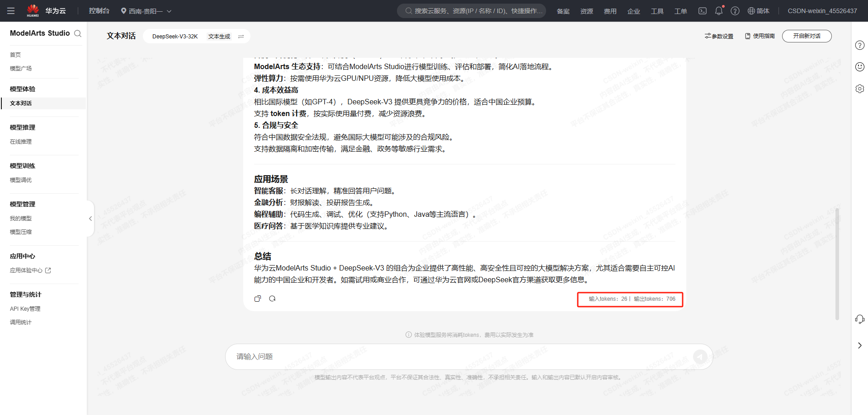Collapse the left sidebar panel
This screenshot has height=415, width=868.
point(90,219)
